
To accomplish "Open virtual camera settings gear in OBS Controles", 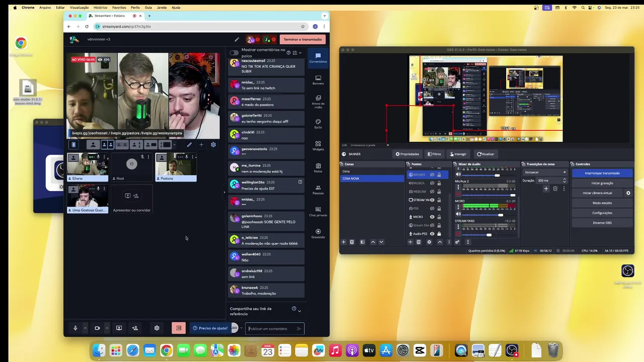I will coord(628,193).
